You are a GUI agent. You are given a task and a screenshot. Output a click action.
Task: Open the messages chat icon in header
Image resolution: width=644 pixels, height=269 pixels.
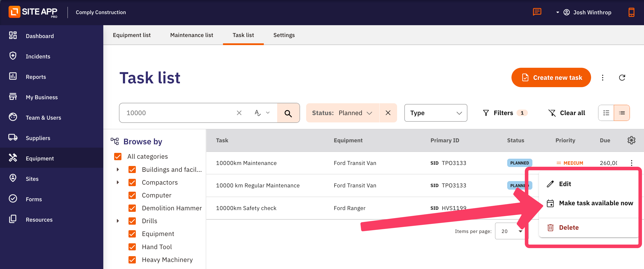(537, 12)
